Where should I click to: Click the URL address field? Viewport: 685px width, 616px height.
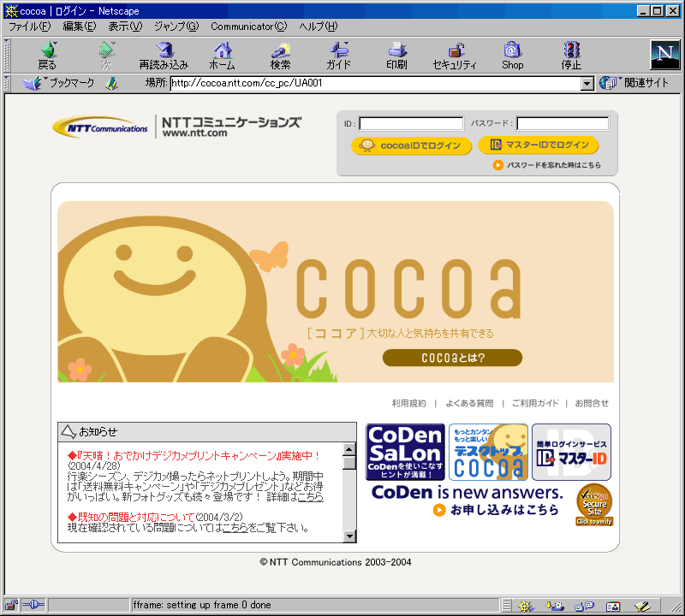click(x=376, y=83)
